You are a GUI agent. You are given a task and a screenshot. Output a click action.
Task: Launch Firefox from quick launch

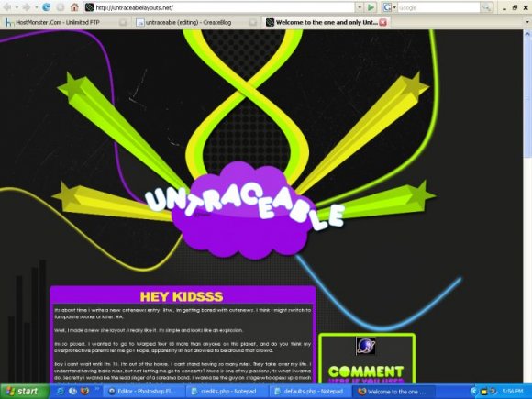(x=84, y=391)
